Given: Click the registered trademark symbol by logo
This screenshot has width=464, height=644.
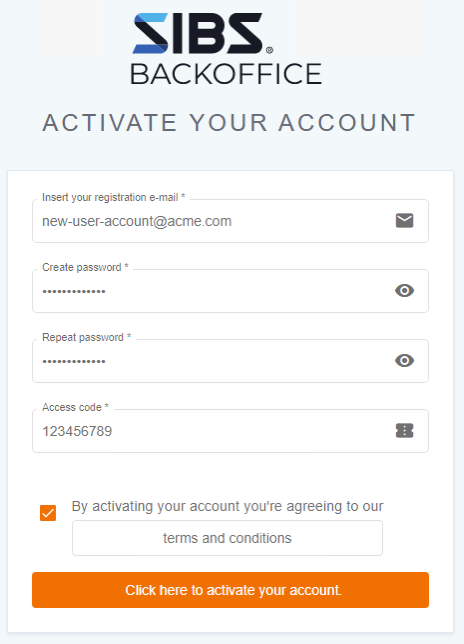Looking at the screenshot, I should 269,50.
